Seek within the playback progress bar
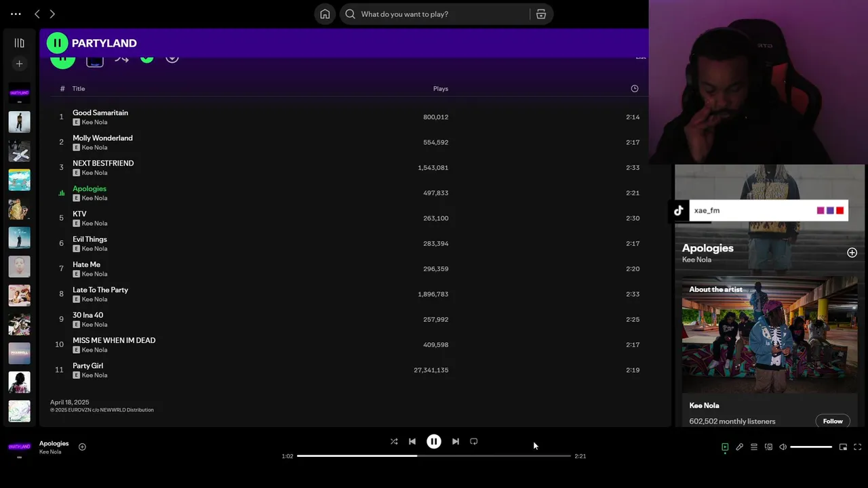 (x=434, y=456)
